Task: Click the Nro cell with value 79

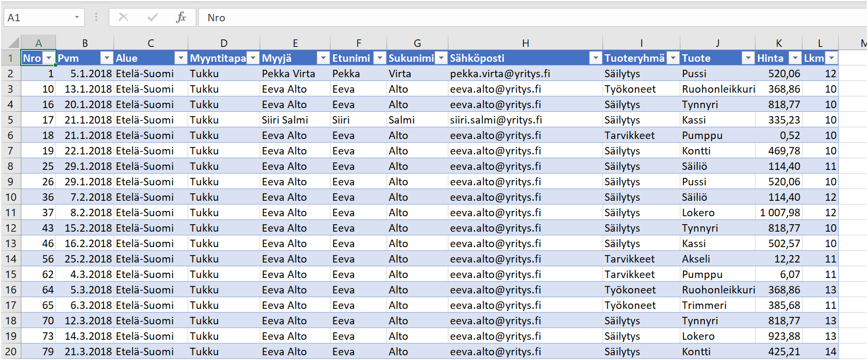Action: 38,351
